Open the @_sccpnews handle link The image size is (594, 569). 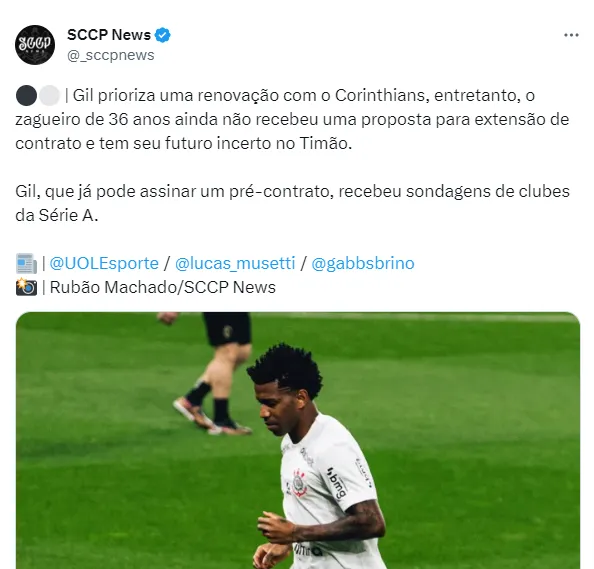[111, 55]
